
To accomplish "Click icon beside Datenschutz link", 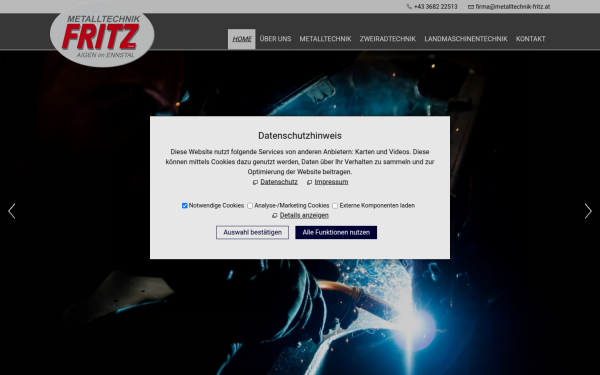I will [x=255, y=183].
